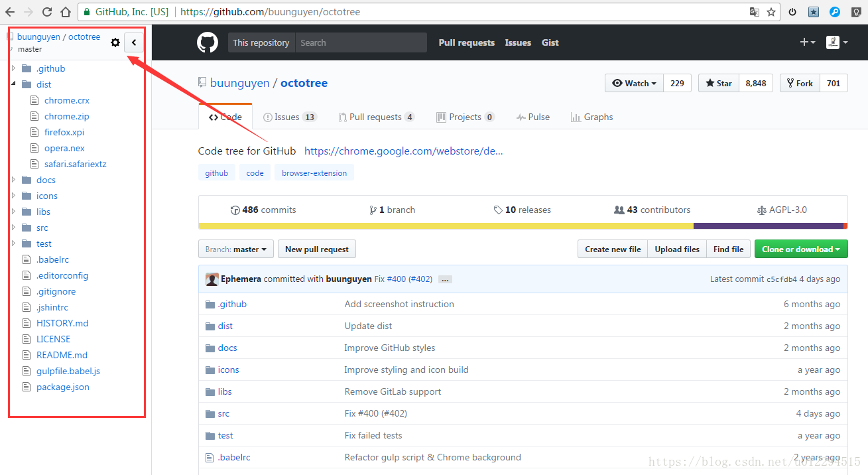Screen dimensions: 868x475
Task: Click the blue round extension icon
Action: click(835, 12)
